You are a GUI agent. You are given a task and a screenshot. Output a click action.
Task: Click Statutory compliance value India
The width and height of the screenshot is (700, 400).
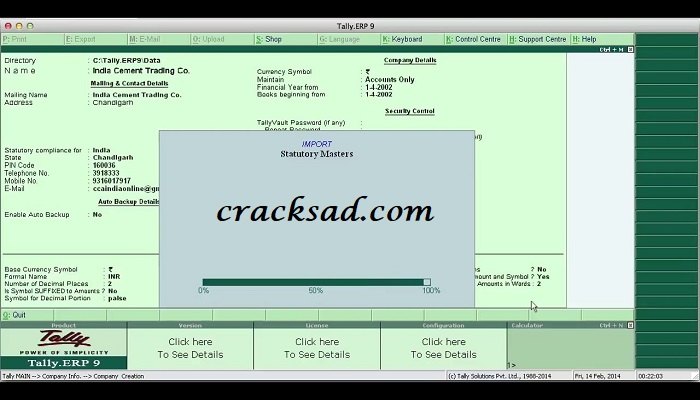pos(101,150)
